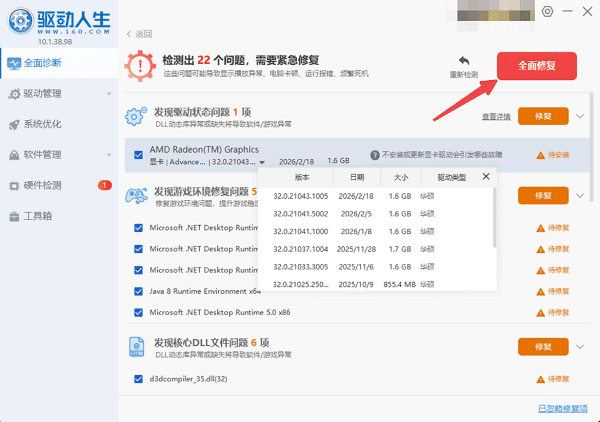Select the 全面诊断 sidebar item
This screenshot has width=600, height=422.
click(59, 63)
